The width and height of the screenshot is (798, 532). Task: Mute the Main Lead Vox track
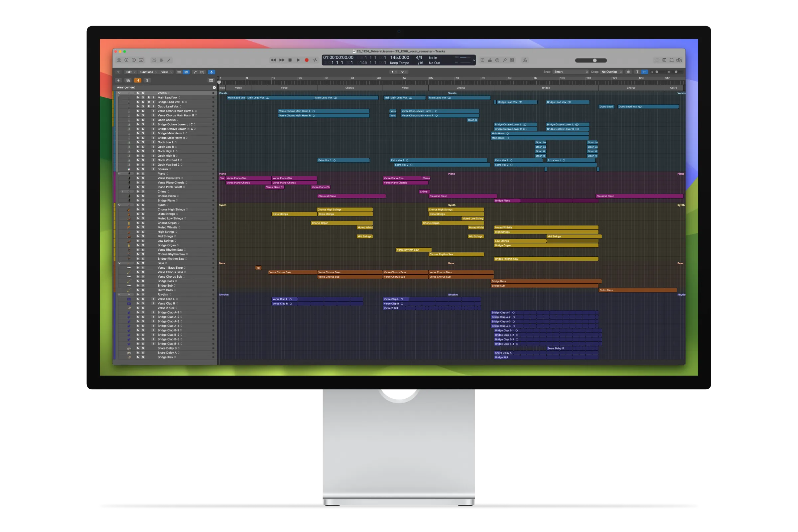pyautogui.click(x=138, y=97)
